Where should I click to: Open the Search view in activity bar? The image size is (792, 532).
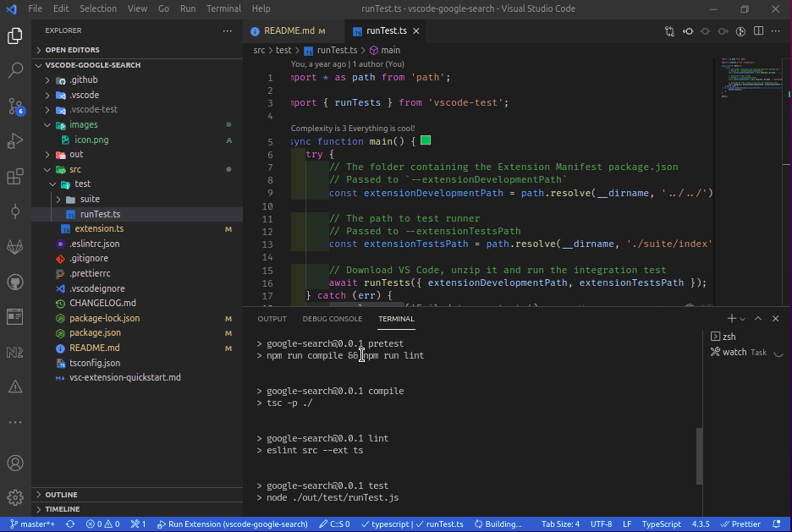tap(15, 71)
